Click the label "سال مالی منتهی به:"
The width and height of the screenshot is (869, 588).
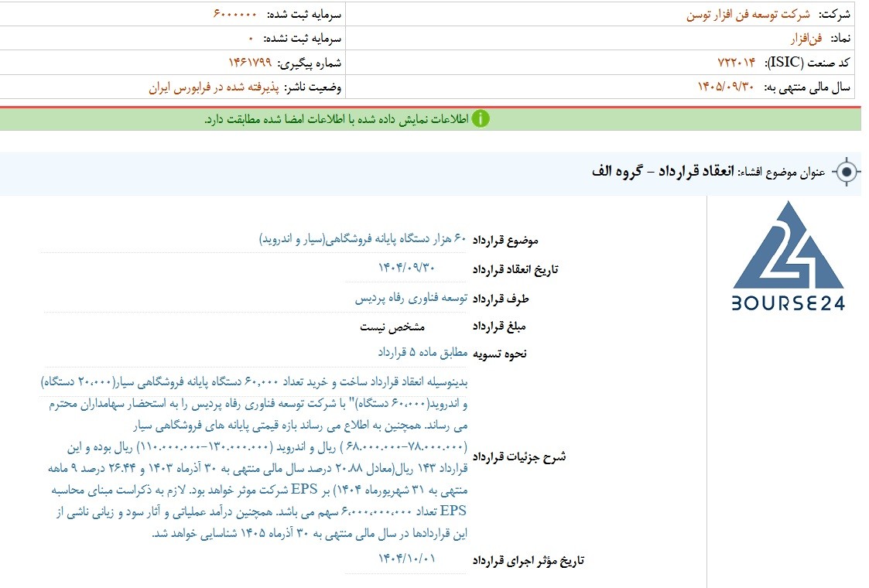[808, 87]
